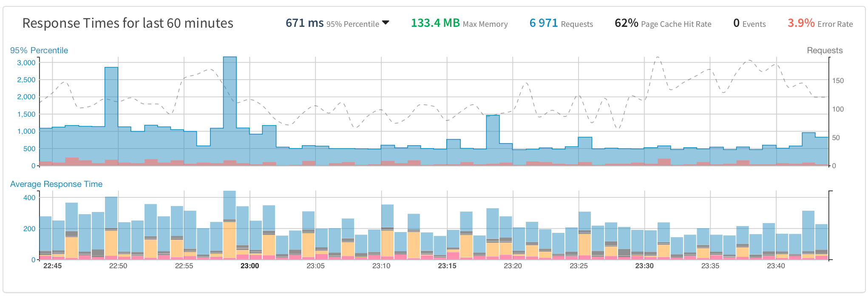Select the 500 y-axis tick label
868x298 pixels.
coord(30,149)
